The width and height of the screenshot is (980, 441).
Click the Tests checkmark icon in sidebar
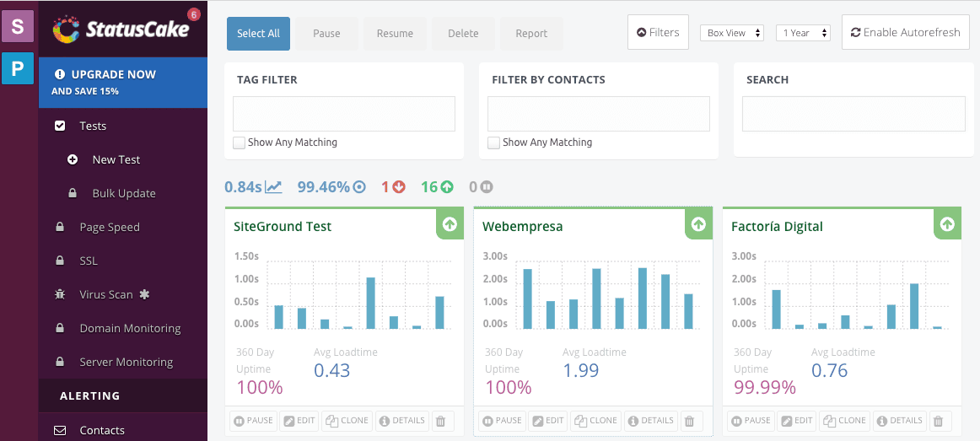tap(60, 126)
